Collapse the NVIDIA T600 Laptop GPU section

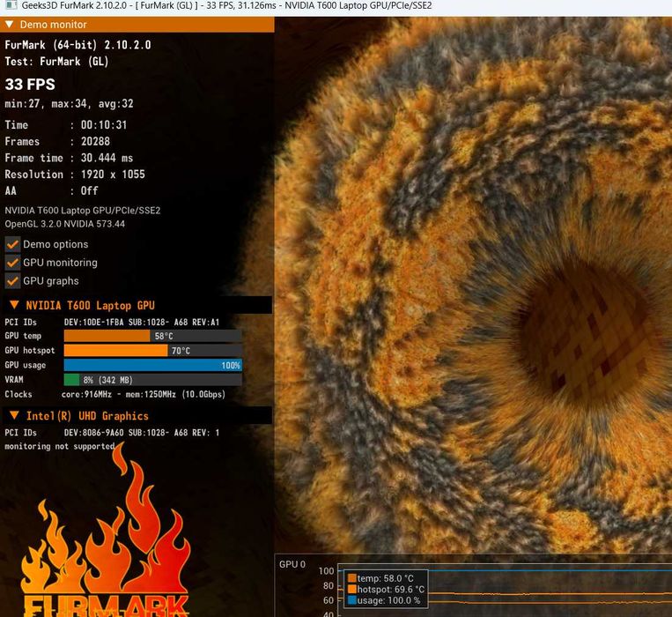(x=14, y=305)
